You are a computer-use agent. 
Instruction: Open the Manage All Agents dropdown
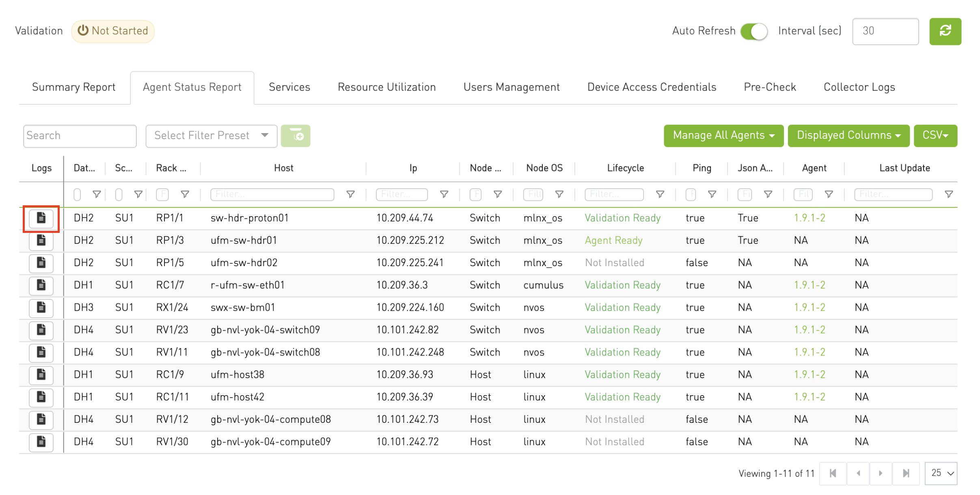[723, 136]
